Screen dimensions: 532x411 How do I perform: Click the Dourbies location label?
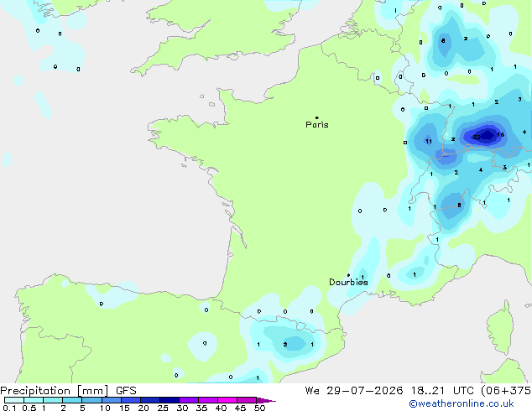(x=348, y=282)
